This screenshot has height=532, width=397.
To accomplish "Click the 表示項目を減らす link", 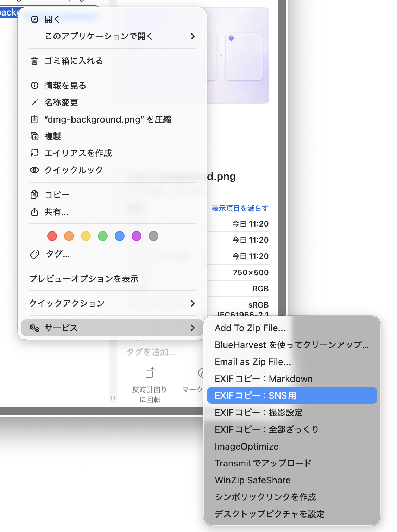I will click(x=240, y=208).
